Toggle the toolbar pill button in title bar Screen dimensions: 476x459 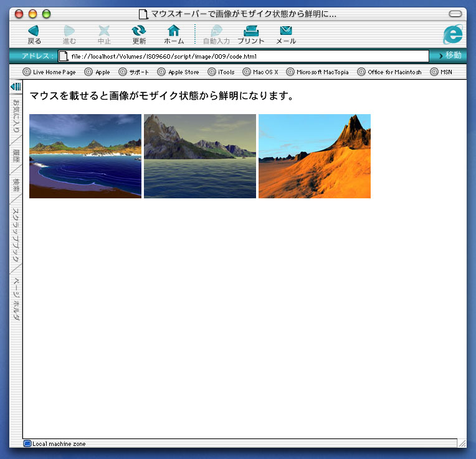pos(455,14)
